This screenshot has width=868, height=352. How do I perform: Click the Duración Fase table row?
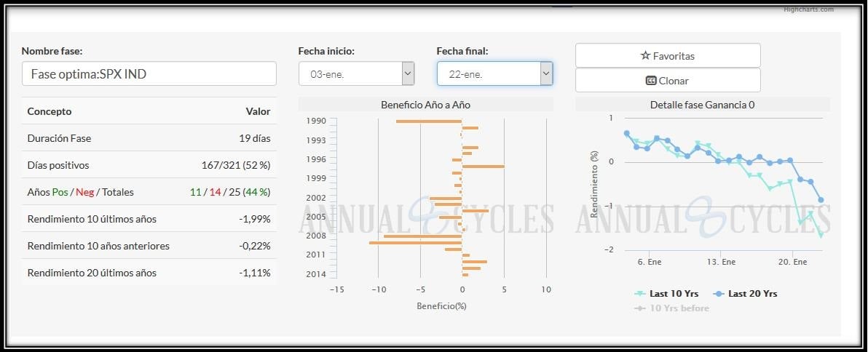149,138
